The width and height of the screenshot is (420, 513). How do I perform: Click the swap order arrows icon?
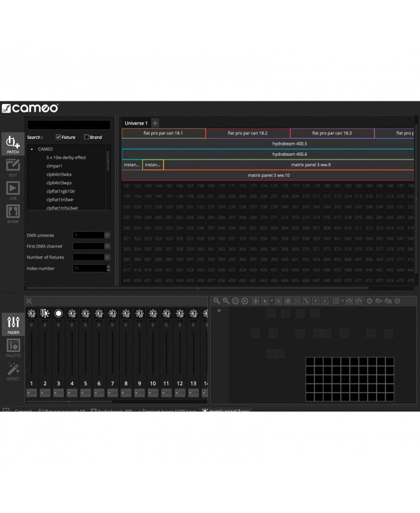[306, 301]
